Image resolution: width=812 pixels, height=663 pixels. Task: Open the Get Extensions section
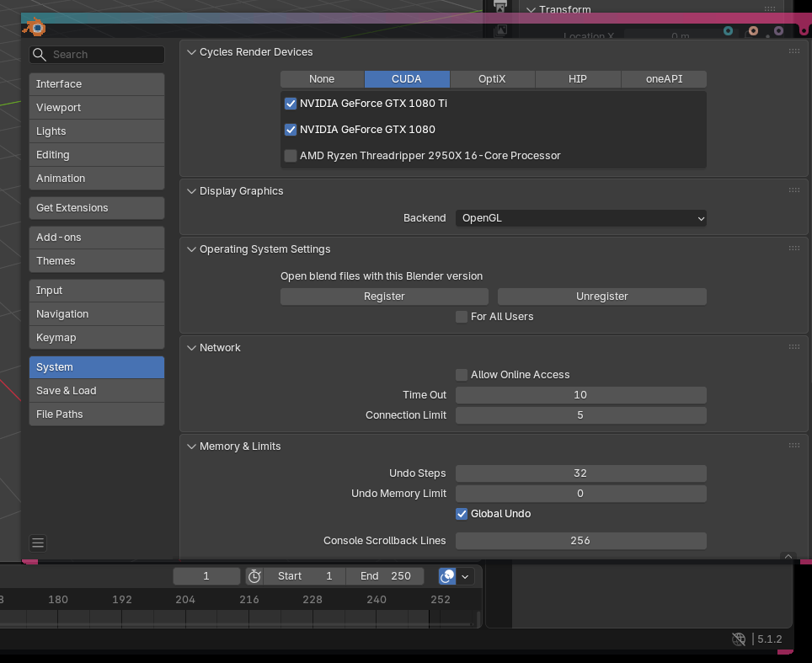tap(97, 208)
